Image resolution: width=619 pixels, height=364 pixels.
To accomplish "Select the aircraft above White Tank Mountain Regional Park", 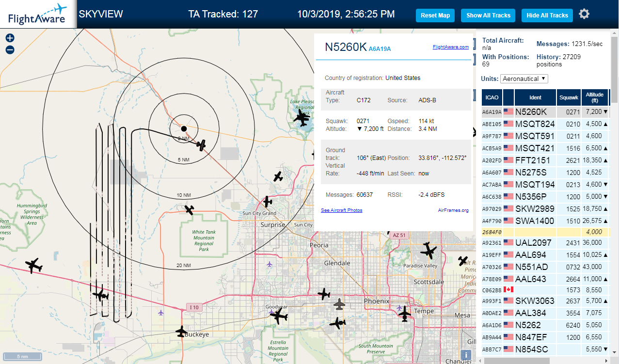I will pyautogui.click(x=190, y=209).
